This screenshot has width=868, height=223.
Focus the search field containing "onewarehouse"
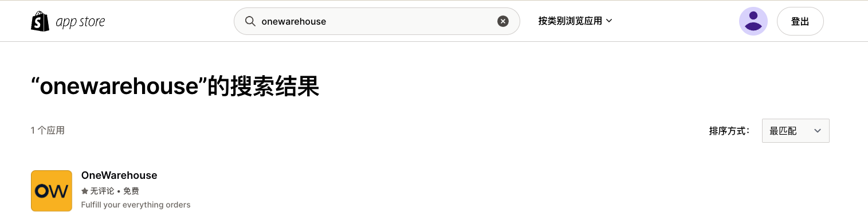point(376,21)
